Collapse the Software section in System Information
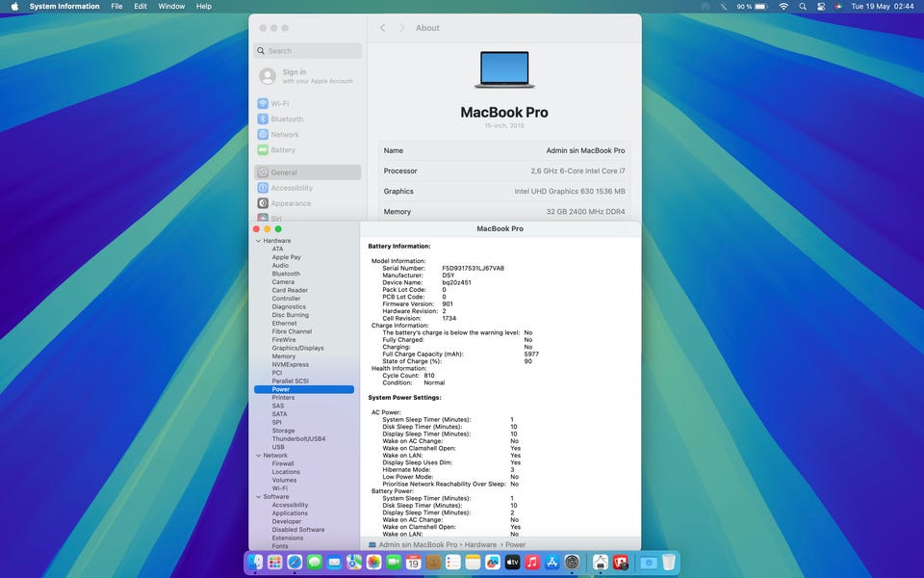 pos(258,497)
